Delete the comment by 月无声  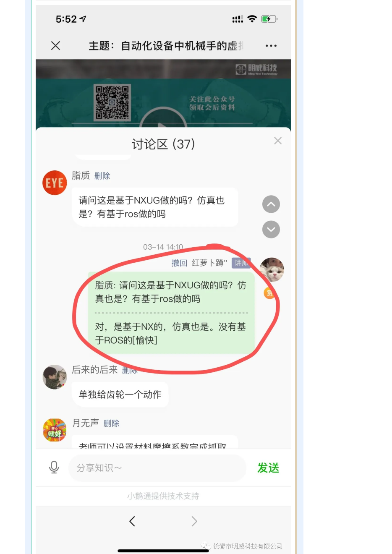point(111,423)
